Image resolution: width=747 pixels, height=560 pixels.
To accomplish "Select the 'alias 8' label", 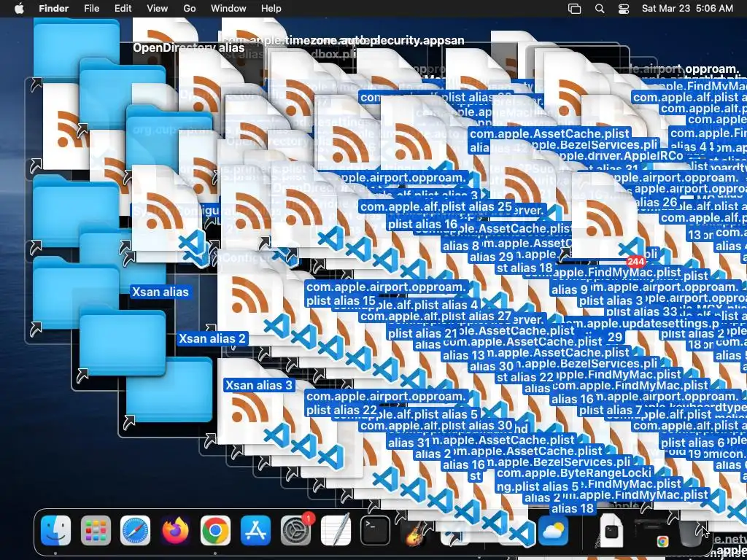I will pos(461,246).
